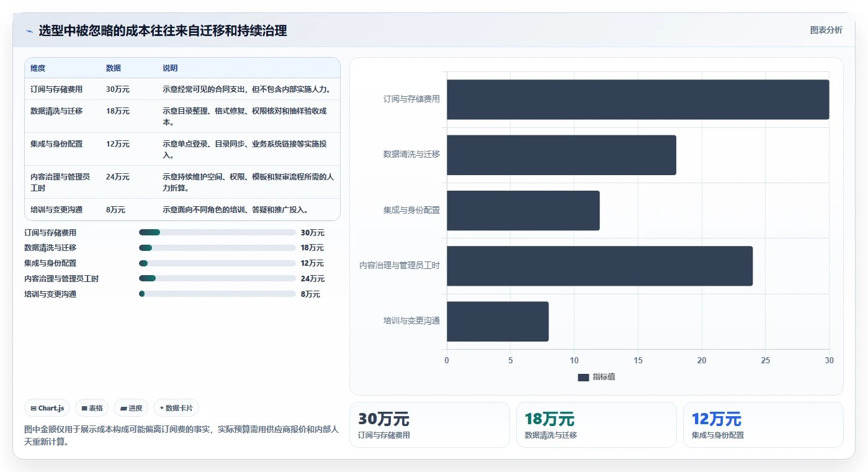This screenshot has height=472, width=868.
Task: Click the chart y-axis label 内容治理与管理员工时
Action: point(400,266)
